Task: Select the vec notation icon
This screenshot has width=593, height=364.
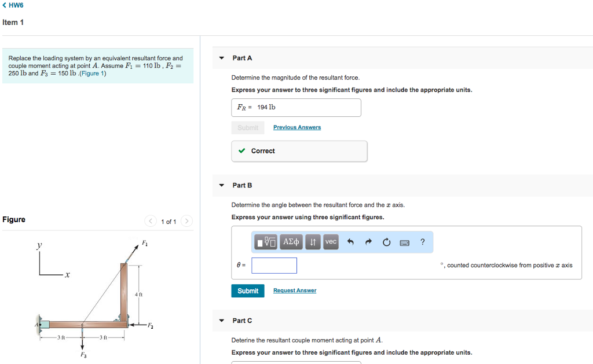Action: pyautogui.click(x=330, y=242)
